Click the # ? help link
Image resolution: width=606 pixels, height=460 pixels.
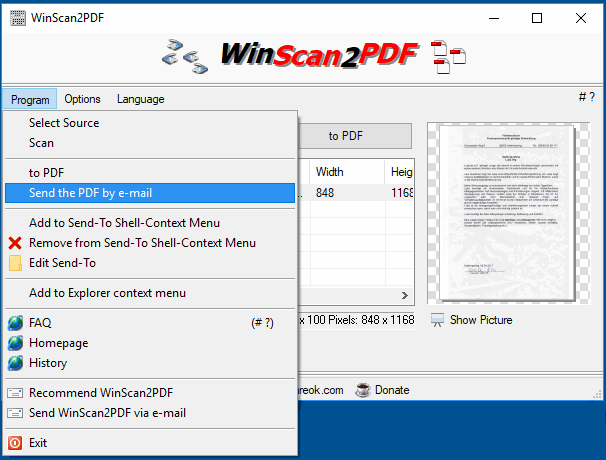586,97
